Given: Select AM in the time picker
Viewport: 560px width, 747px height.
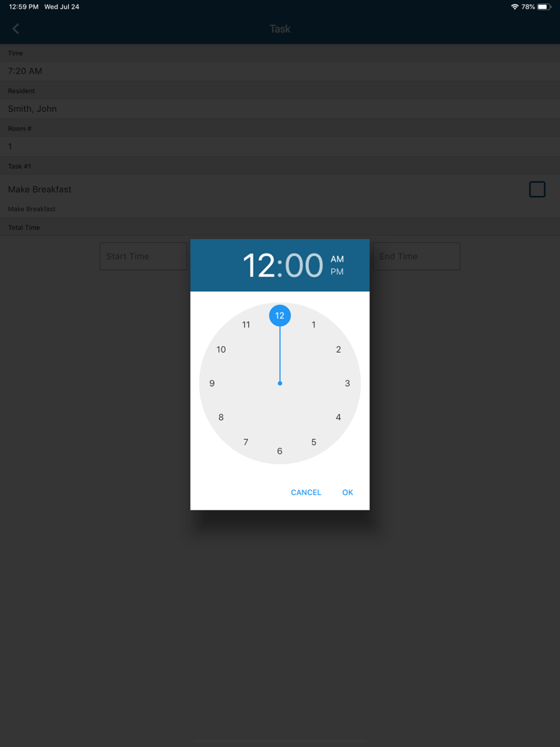Looking at the screenshot, I should [x=337, y=259].
